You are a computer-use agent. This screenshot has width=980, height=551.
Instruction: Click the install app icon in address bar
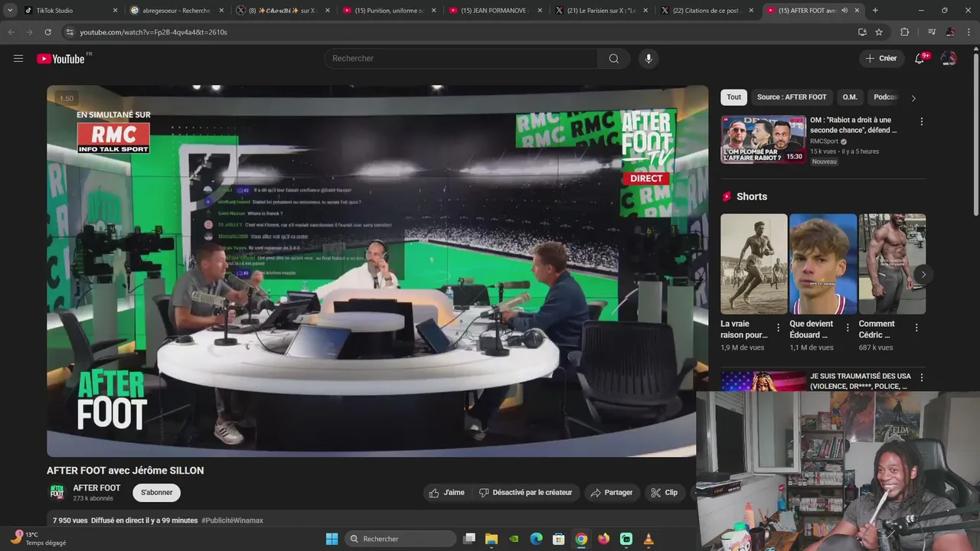pyautogui.click(x=862, y=32)
